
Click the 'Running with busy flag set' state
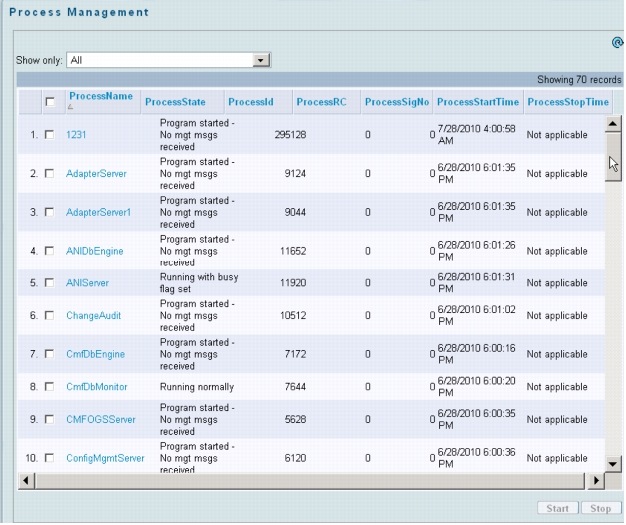click(x=199, y=283)
